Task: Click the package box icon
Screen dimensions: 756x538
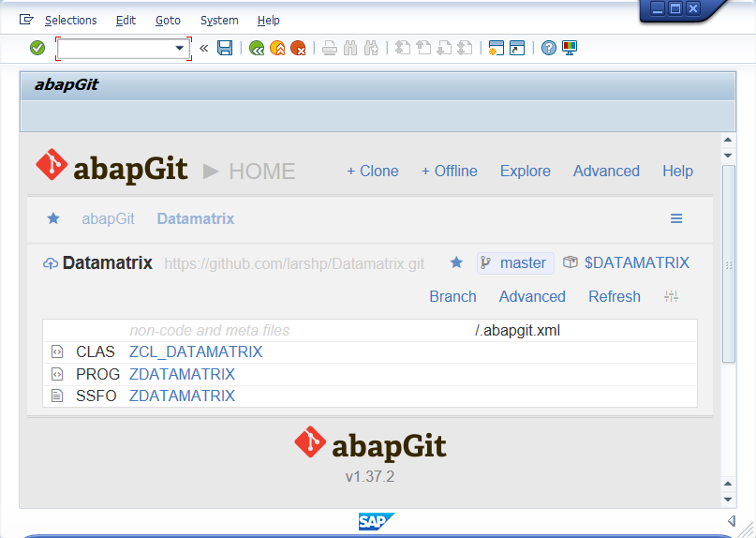Action: coord(571,262)
